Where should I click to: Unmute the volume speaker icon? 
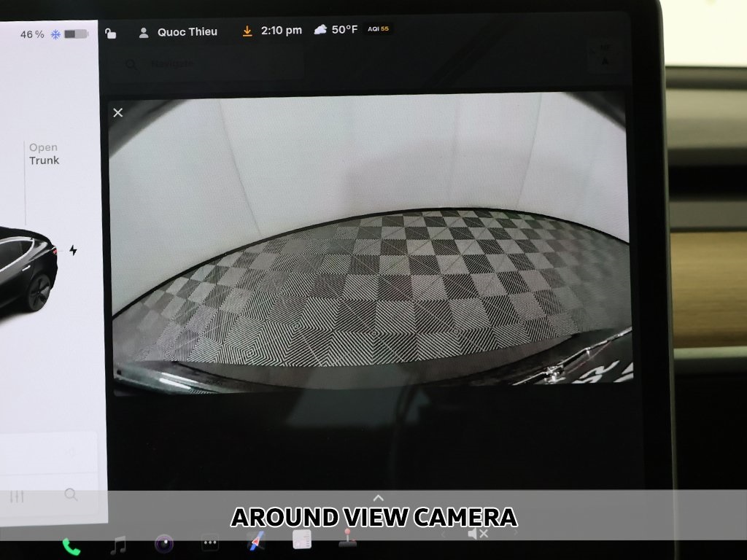(478, 534)
